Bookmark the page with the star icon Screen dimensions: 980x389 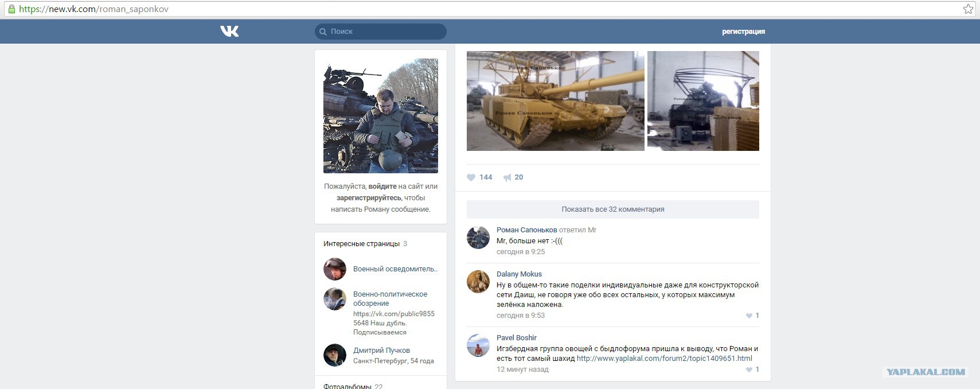968,9
